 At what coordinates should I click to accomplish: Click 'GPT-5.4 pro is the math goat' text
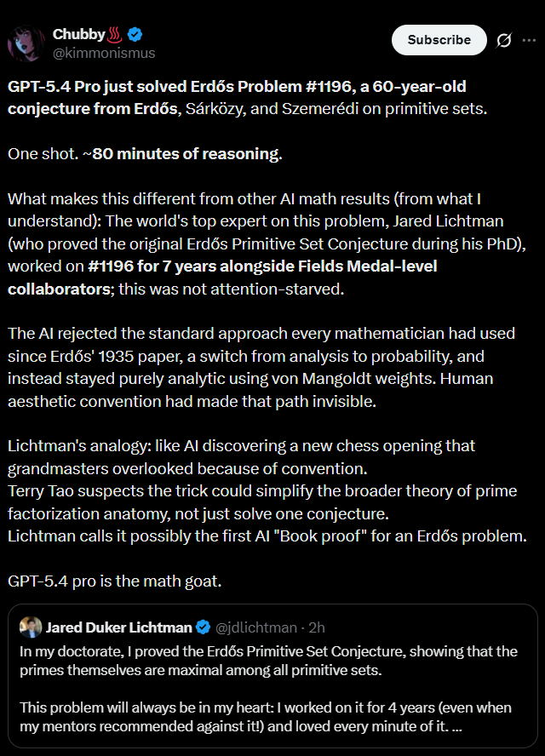[x=115, y=581]
